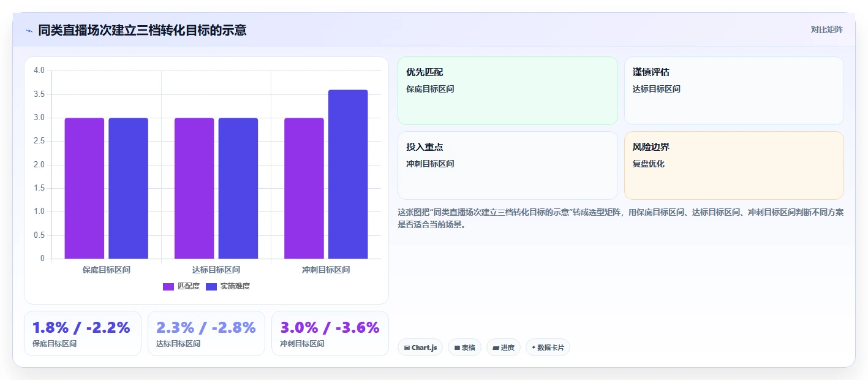
Task: Open the 谨慎评估 matrix card
Action: point(734,91)
